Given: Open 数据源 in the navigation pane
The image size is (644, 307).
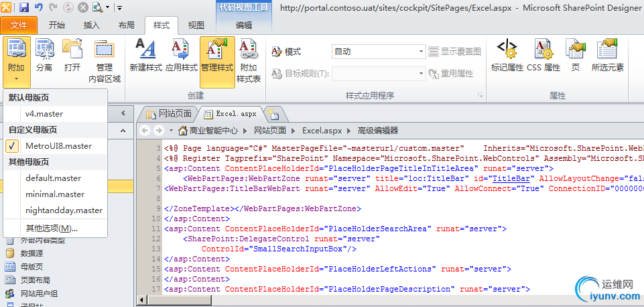Looking at the screenshot, I should [x=32, y=253].
